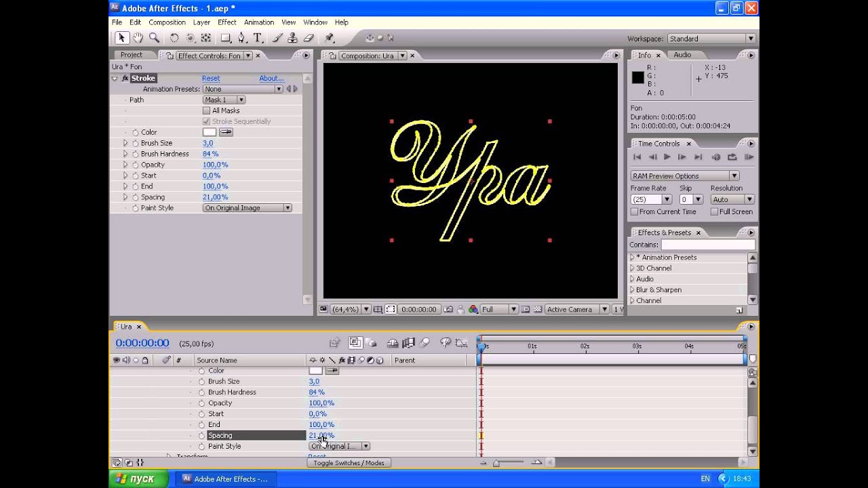Start RAM Preview in Time Controls
Screen dimensions: 868x488
click(x=749, y=157)
